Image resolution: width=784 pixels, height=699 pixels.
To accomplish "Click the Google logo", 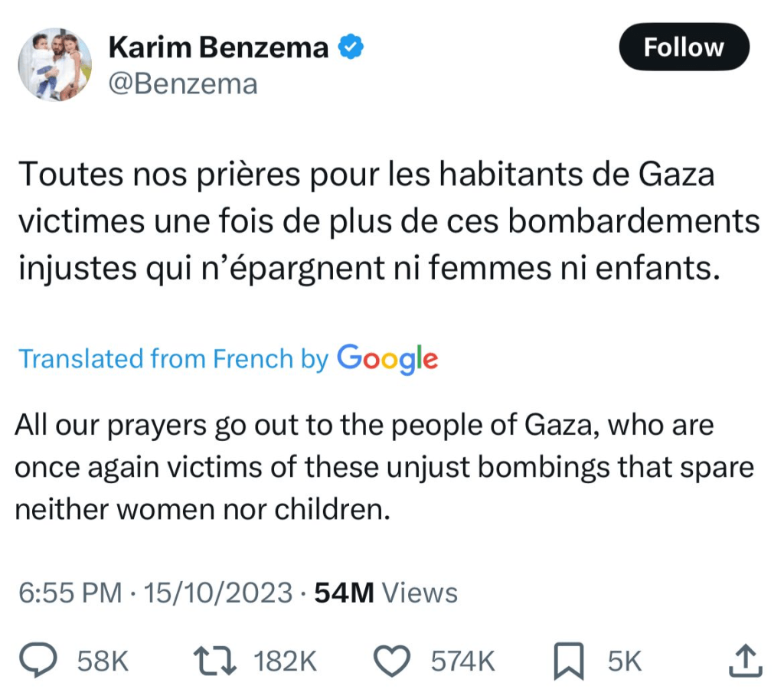I will point(387,358).
